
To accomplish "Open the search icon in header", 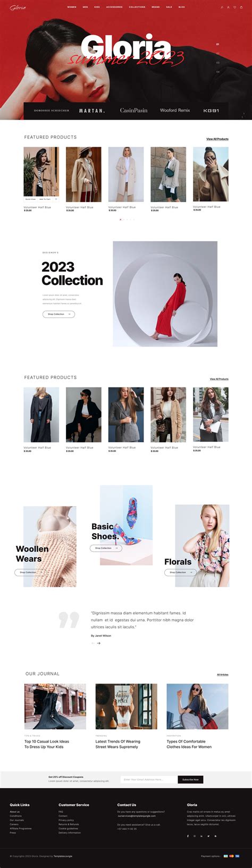I will (x=222, y=7).
